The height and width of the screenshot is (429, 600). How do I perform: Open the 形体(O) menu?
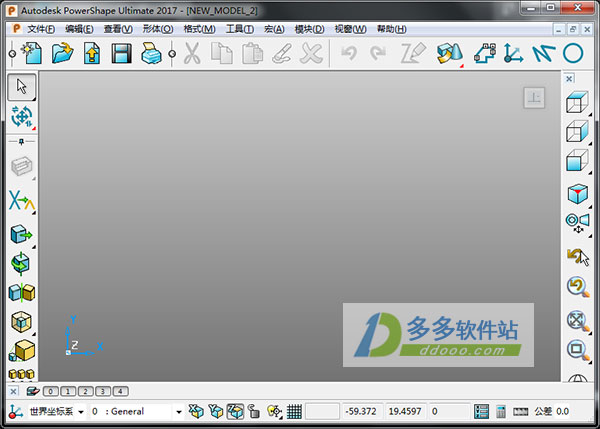(158, 29)
